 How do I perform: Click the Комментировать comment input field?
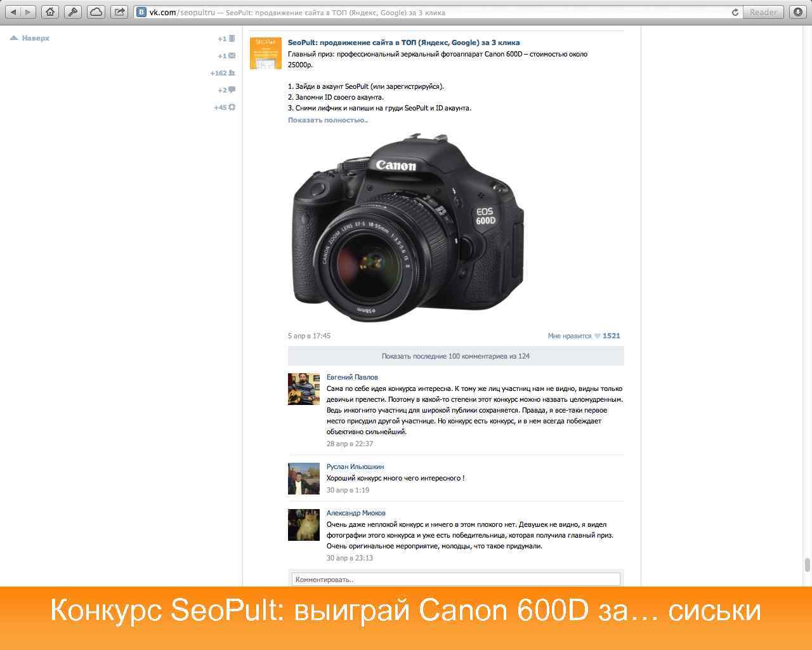pyautogui.click(x=454, y=578)
